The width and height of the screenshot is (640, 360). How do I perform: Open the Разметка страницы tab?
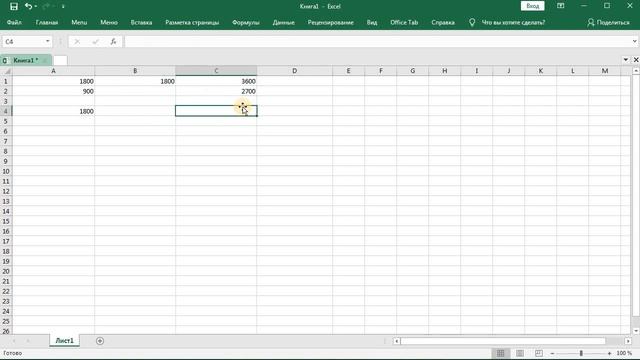[x=192, y=22]
